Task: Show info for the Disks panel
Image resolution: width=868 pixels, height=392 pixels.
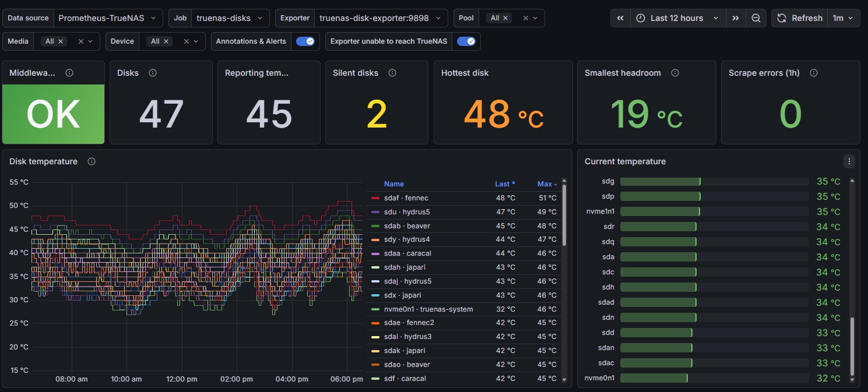Action: 153,73
